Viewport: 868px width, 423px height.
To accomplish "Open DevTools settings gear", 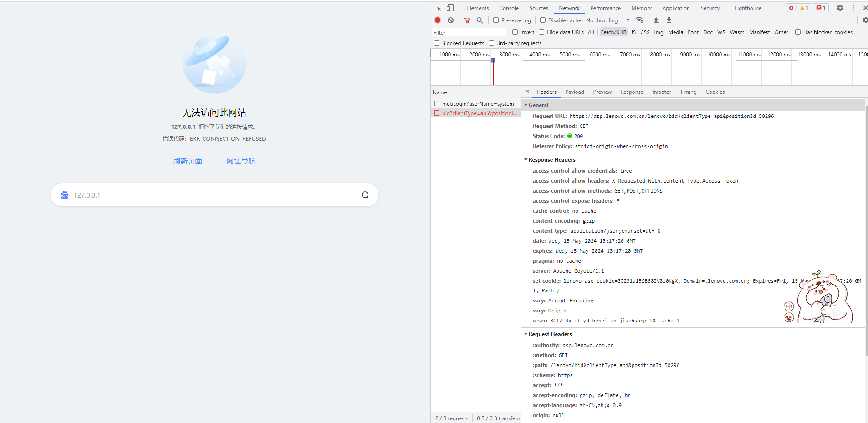I will coord(840,8).
